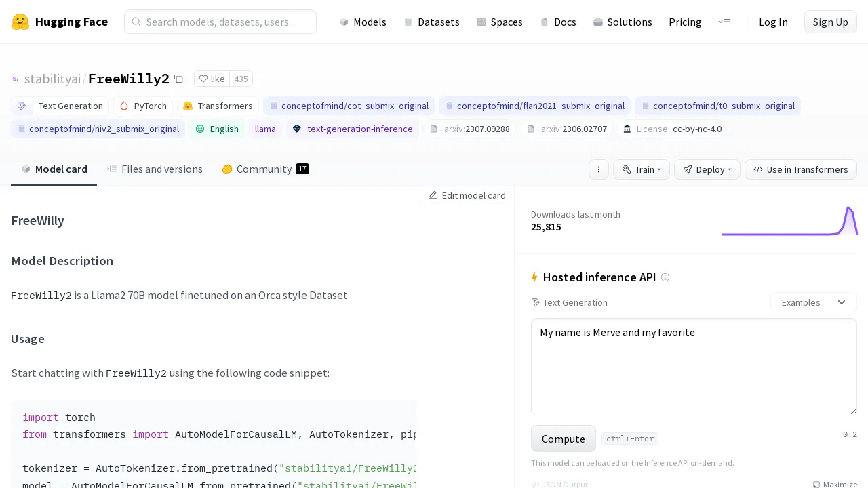This screenshot has width=868, height=488.
Task: Open the stabilityai organization link
Action: coord(52,79)
